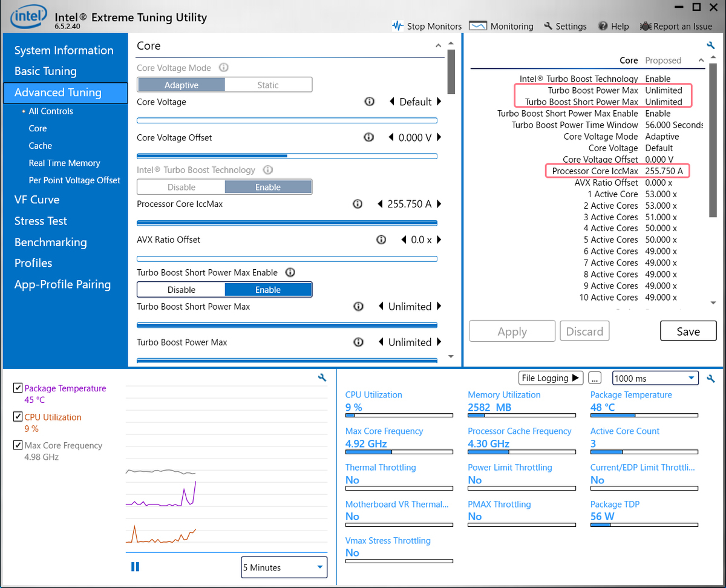This screenshot has height=588, width=726.
Task: Click the Core Voltage Offset slider
Action: click(x=287, y=155)
